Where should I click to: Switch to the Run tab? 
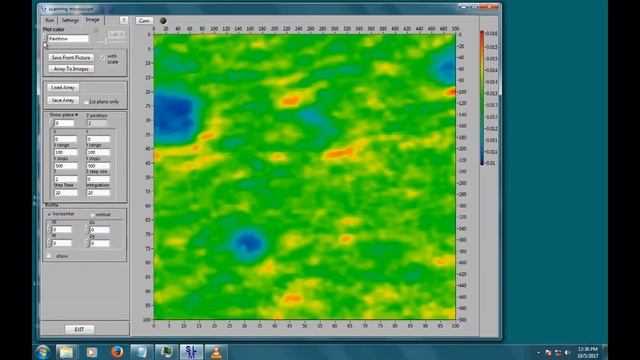(x=50, y=20)
